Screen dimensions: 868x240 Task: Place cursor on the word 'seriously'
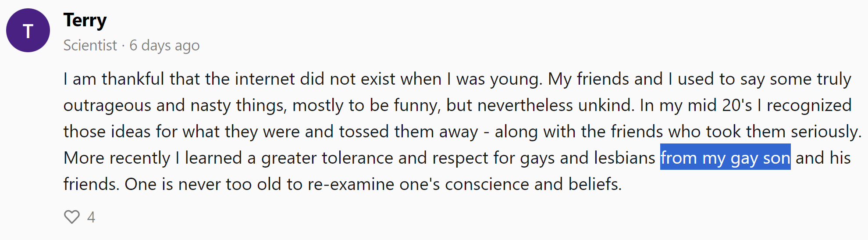tap(825, 132)
